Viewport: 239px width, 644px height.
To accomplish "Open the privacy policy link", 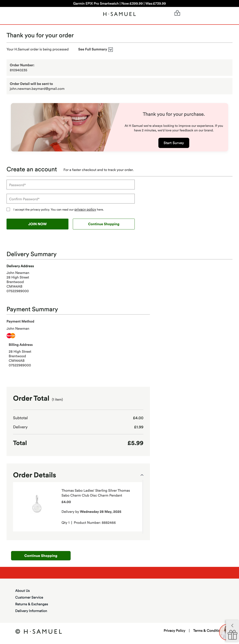I will [x=85, y=209].
